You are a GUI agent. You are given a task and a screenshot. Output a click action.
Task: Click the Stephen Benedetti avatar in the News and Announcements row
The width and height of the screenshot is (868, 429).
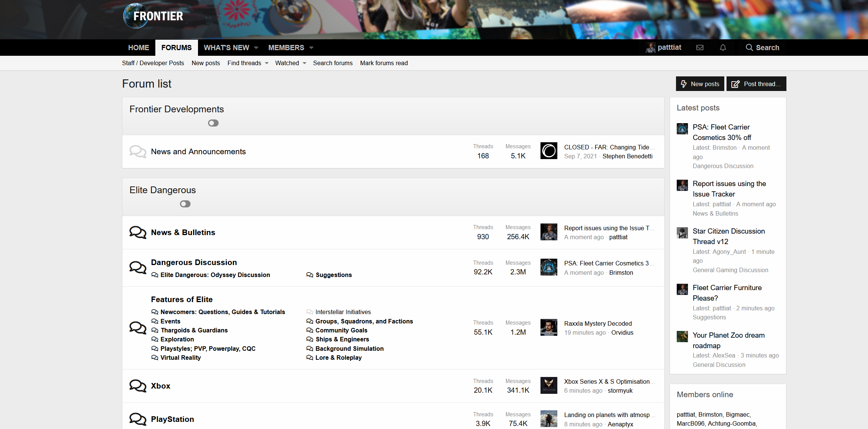tap(549, 151)
